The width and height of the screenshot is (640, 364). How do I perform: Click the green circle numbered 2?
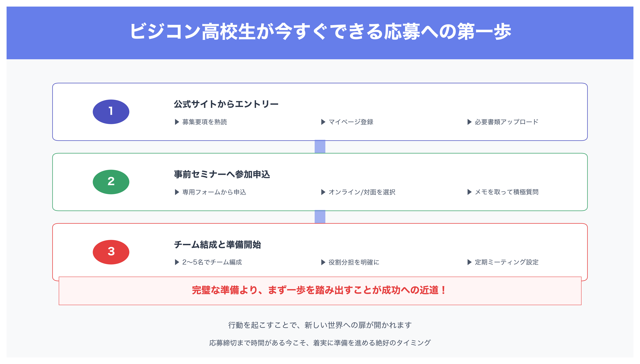click(111, 182)
